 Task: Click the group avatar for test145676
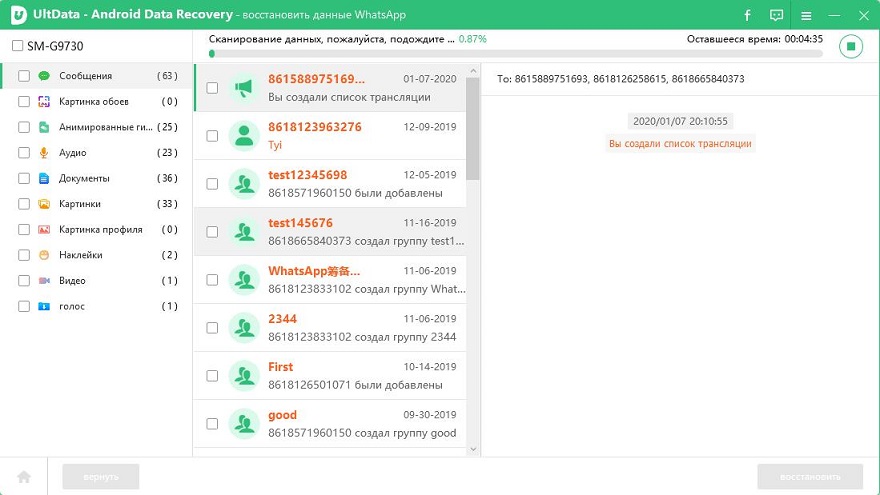pos(244,232)
